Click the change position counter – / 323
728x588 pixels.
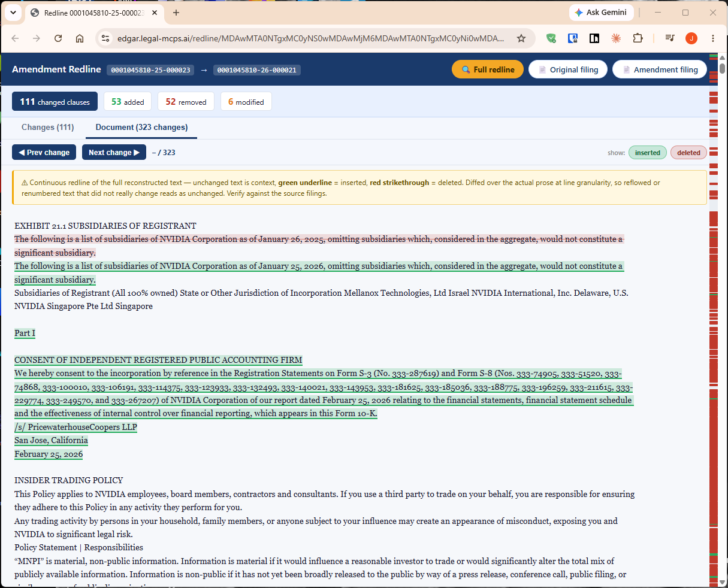pos(164,153)
